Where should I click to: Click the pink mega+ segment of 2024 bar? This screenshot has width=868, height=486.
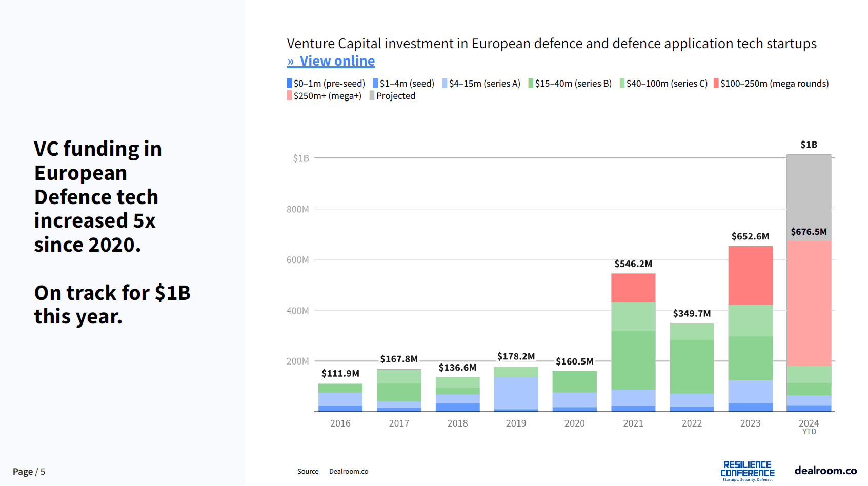pos(809,302)
